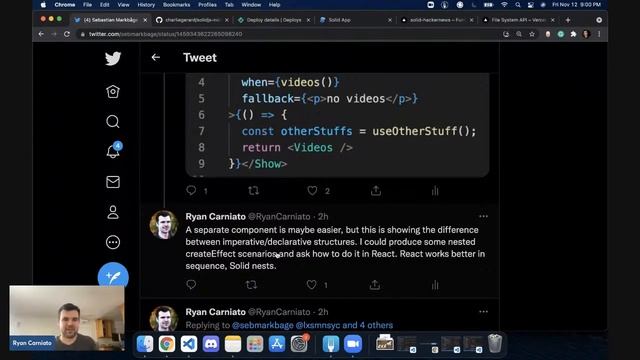The width and height of the screenshot is (640, 360).
Task: Open the 2h timestamp of middle tweet
Action: pyautogui.click(x=323, y=217)
